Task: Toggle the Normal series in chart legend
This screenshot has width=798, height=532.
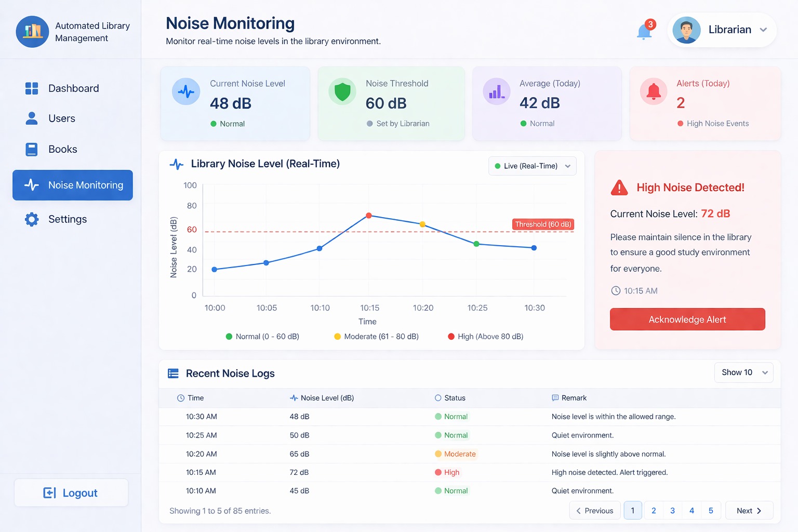Action: point(262,337)
